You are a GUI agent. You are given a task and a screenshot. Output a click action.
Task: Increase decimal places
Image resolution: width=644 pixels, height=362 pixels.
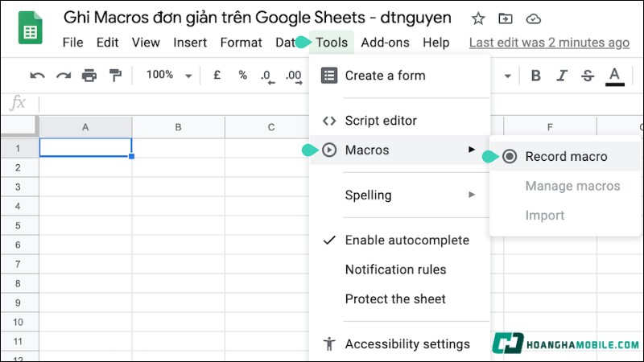[294, 76]
